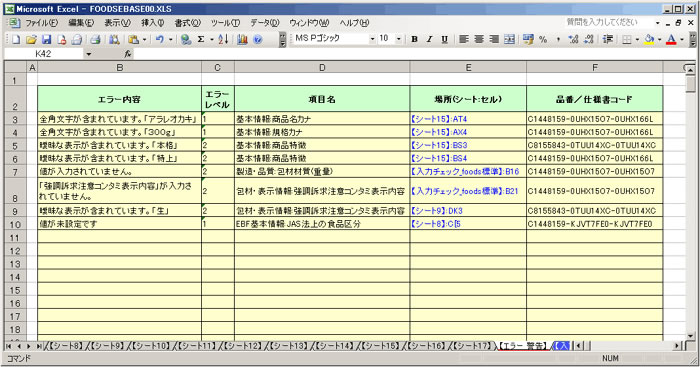This screenshot has width=700, height=367.
Task: Apply Comma style format
Action: click(x=558, y=39)
